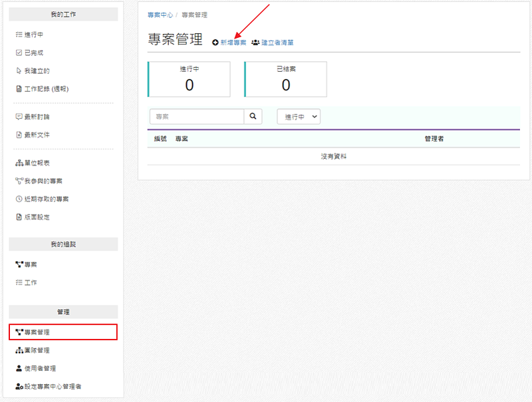Select 我建立的 in the sidebar
This screenshot has width=532, height=402.
(x=37, y=70)
